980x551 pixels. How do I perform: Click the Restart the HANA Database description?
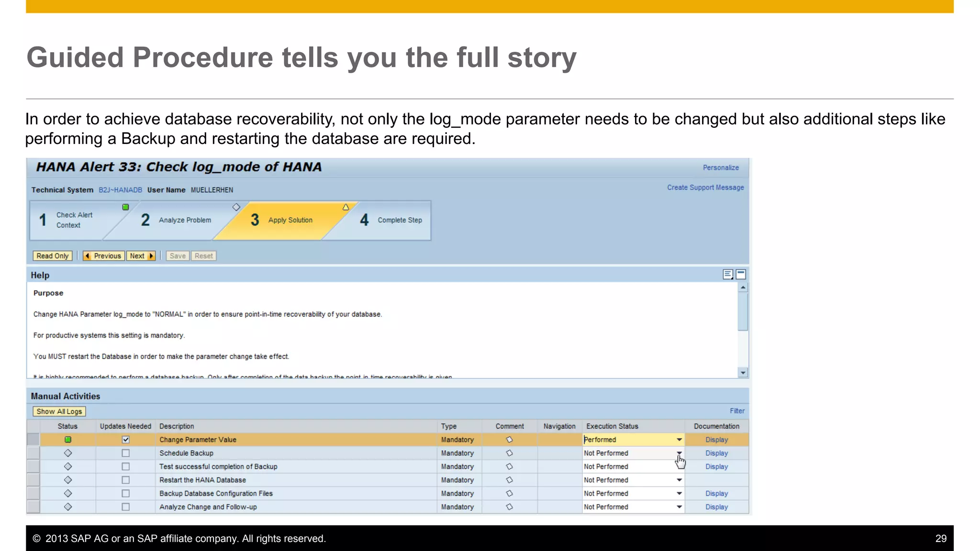tap(202, 480)
